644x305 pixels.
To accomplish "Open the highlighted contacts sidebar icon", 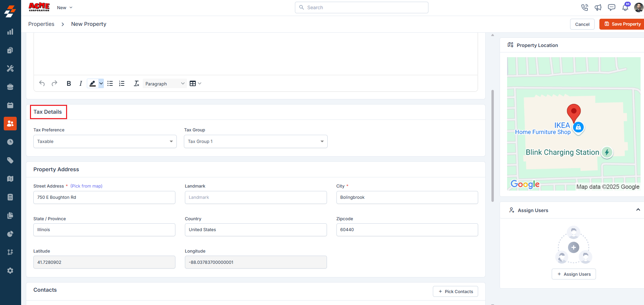I will (x=10, y=124).
